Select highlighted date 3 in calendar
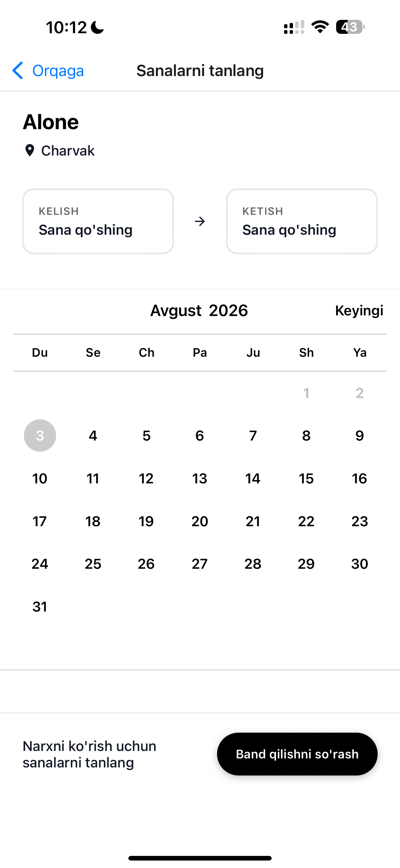The image size is (400, 868). [x=40, y=435]
